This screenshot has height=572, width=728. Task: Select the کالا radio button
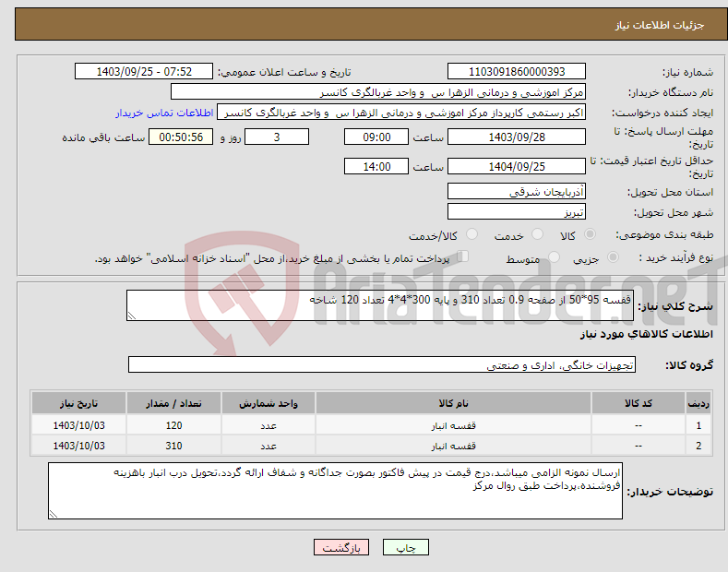(x=590, y=234)
